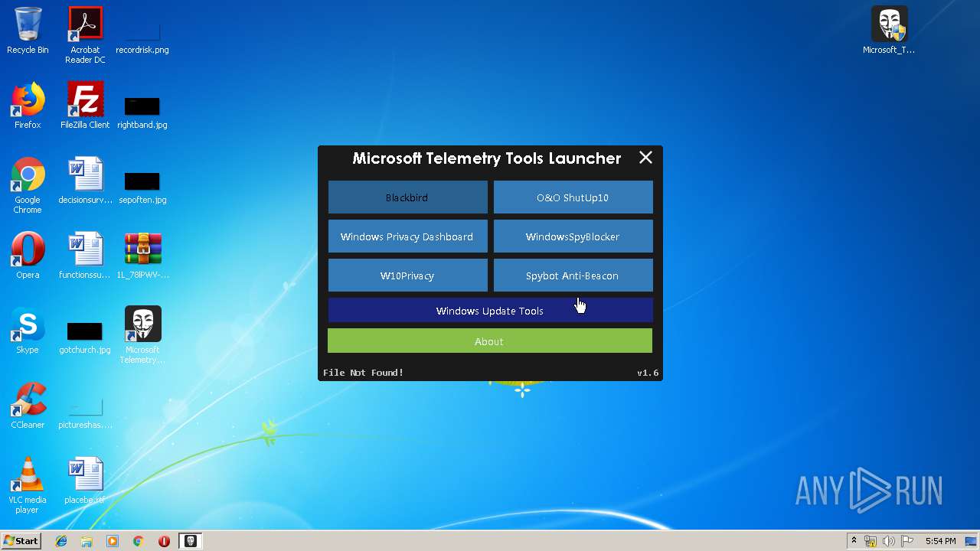Image resolution: width=980 pixels, height=551 pixels.
Task: Open Action Center flag icon
Action: tap(907, 541)
